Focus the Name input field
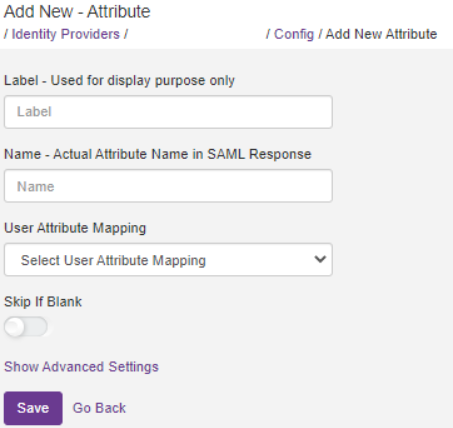 [x=168, y=186]
